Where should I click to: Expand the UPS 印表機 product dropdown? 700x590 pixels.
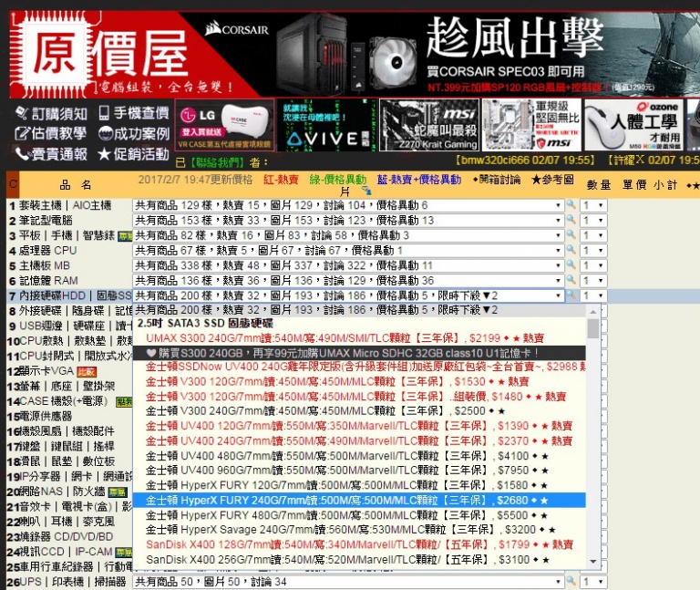(348, 582)
